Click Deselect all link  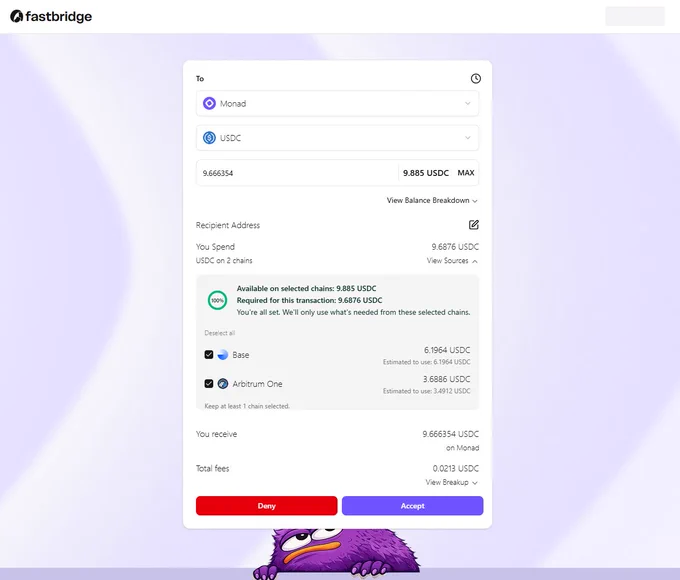click(219, 333)
